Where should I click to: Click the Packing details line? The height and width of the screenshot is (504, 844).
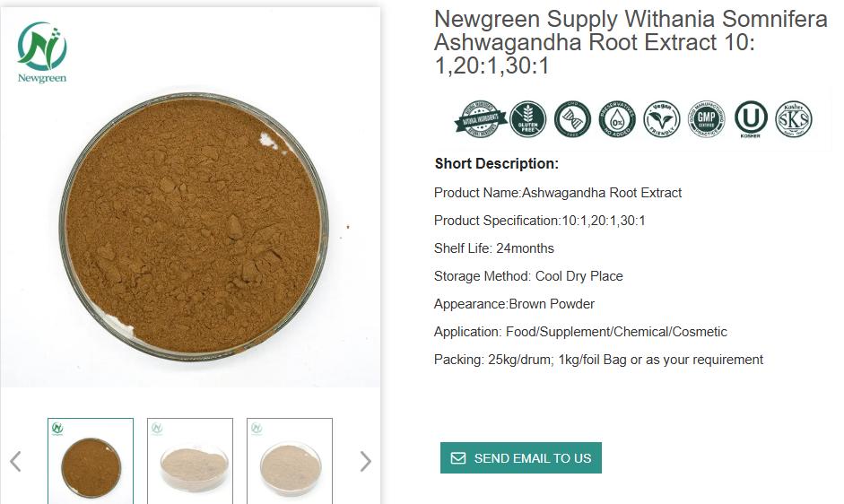coord(598,360)
